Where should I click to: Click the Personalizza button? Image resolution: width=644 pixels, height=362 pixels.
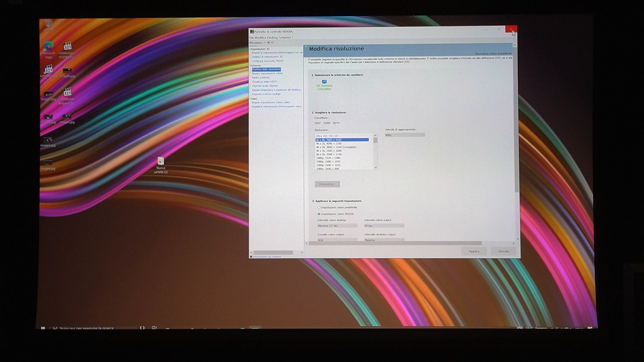327,184
